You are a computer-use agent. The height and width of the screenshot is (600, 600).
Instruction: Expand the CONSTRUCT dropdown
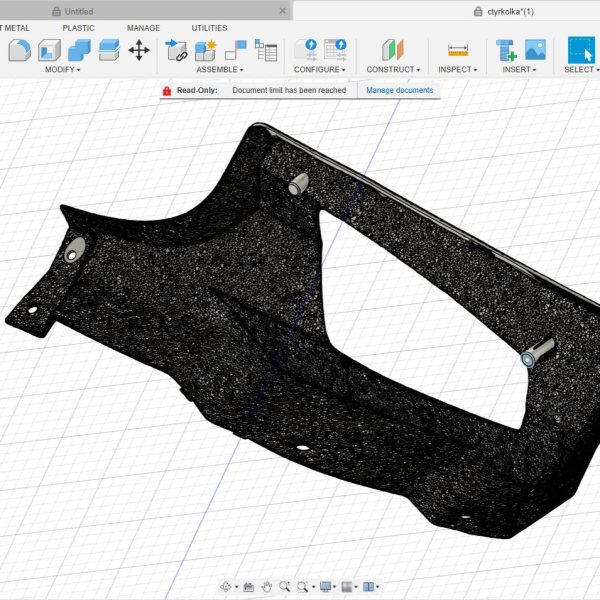click(393, 70)
